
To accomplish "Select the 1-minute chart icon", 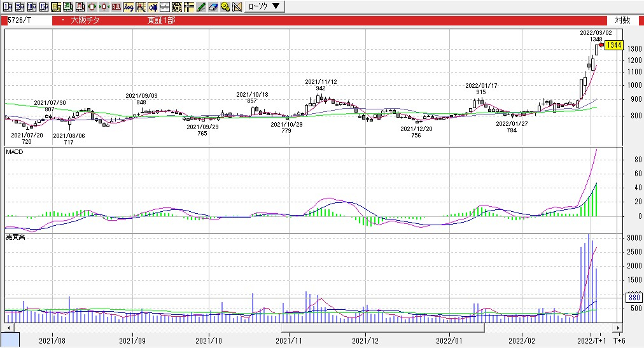I will click(8, 6).
